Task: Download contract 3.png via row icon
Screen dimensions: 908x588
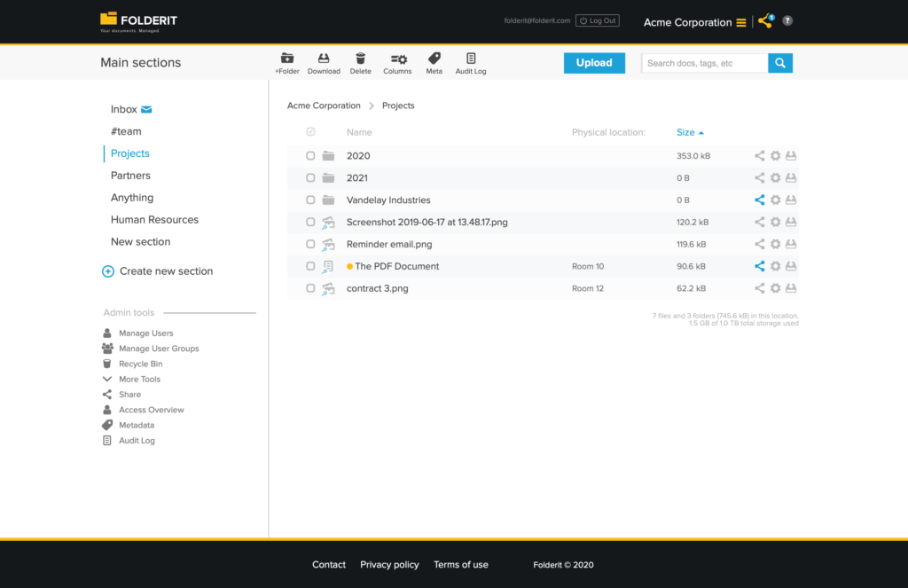Action: click(791, 288)
